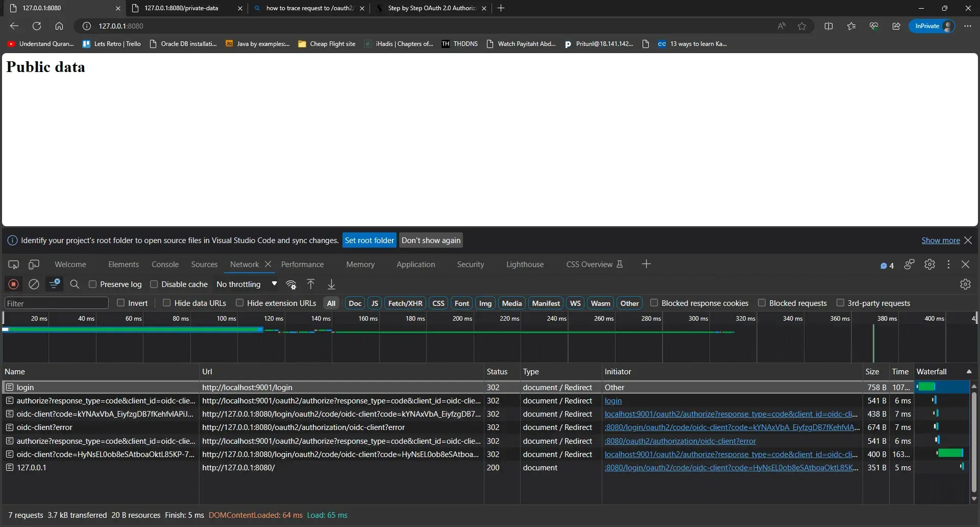Image resolution: width=980 pixels, height=527 pixels.
Task: Open network search magnifier
Action: click(x=75, y=284)
